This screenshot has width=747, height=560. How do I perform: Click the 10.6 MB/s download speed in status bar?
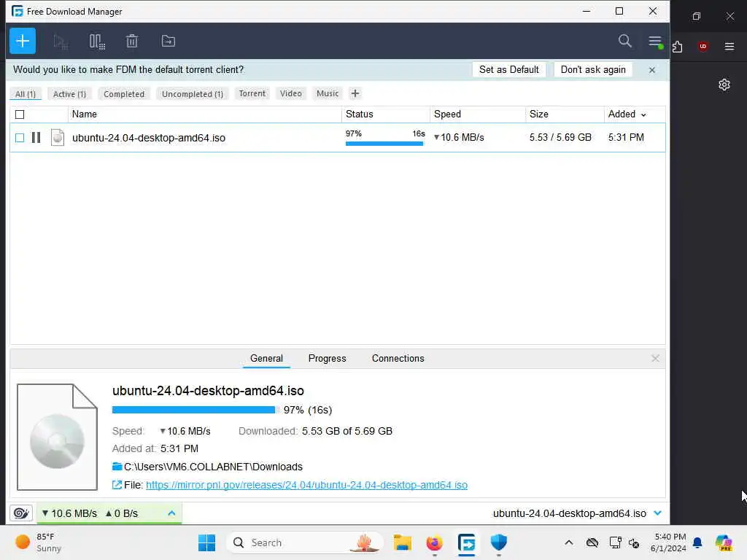[69, 513]
